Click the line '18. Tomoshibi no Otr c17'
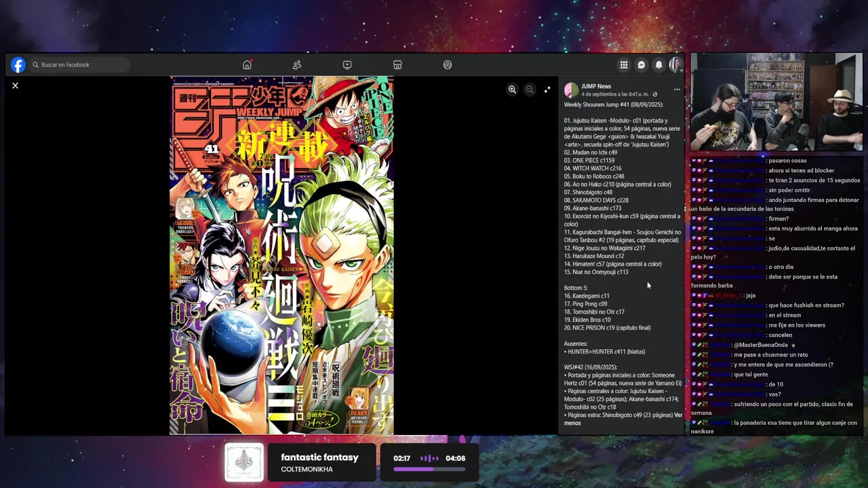Viewport: 868px width, 488px height. 594,312
